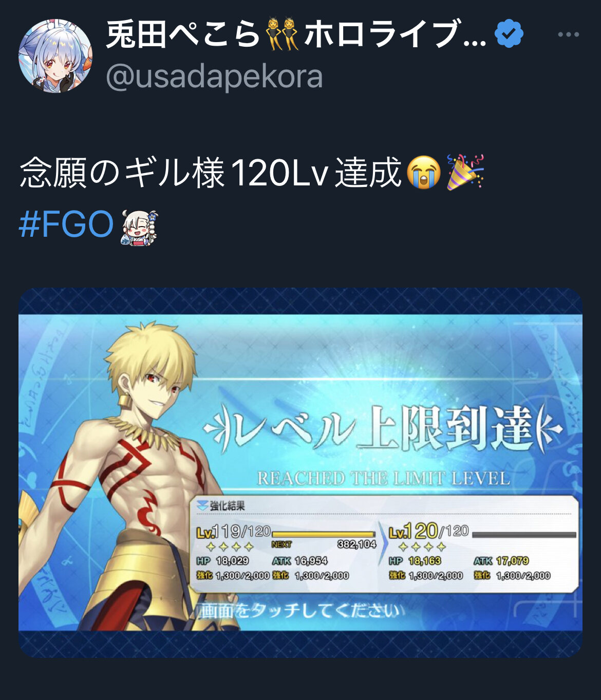Click the blue triangle icon beside 強化結果
Image resolution: width=601 pixels, height=700 pixels.
[202, 505]
